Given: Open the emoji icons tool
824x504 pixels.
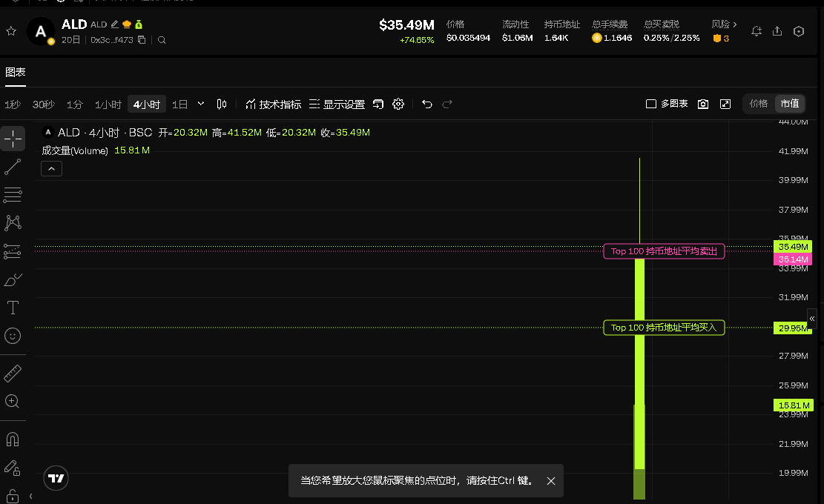Looking at the screenshot, I should point(13,336).
